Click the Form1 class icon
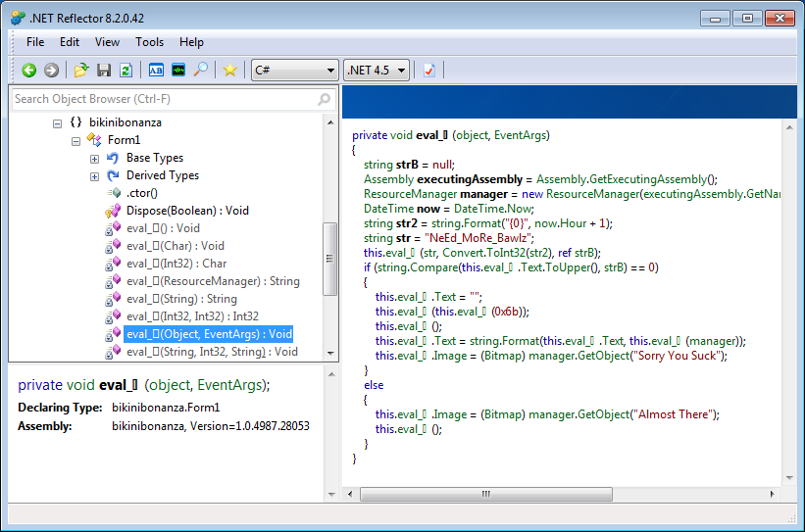The height and width of the screenshot is (532, 805). click(x=94, y=139)
